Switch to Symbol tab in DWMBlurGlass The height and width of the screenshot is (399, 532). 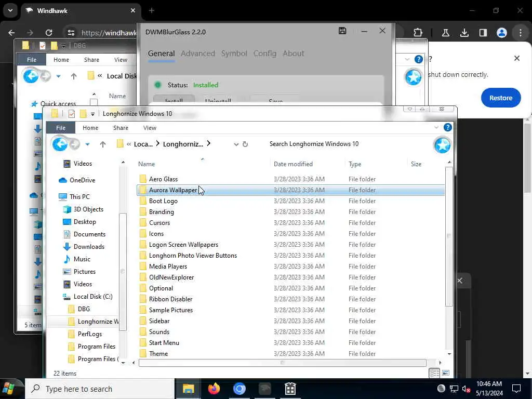[234, 54]
